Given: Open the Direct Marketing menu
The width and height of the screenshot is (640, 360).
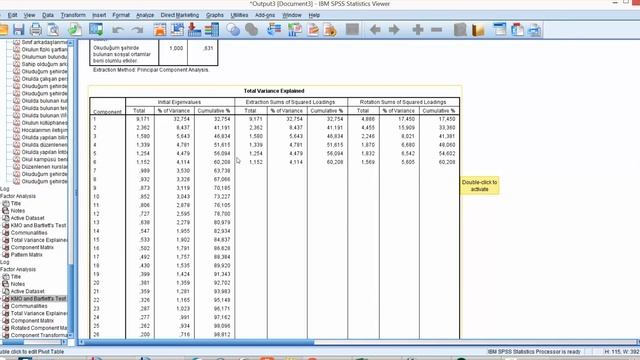Looking at the screenshot, I should pos(180,15).
